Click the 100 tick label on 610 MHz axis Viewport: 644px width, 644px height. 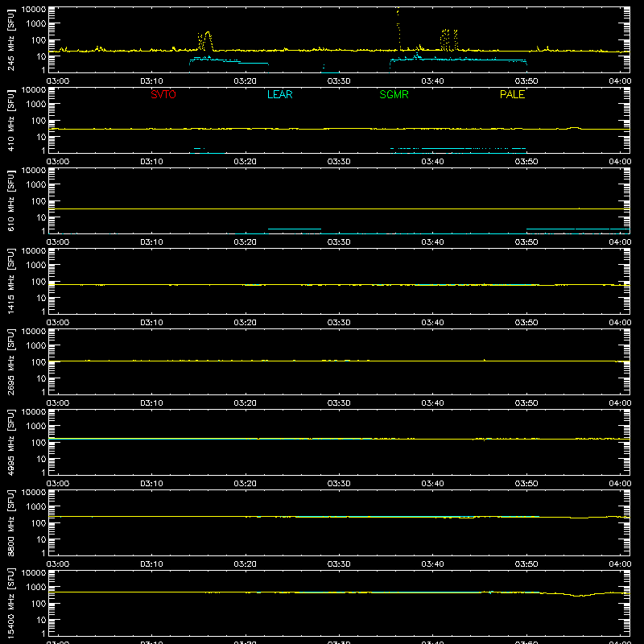(39, 200)
